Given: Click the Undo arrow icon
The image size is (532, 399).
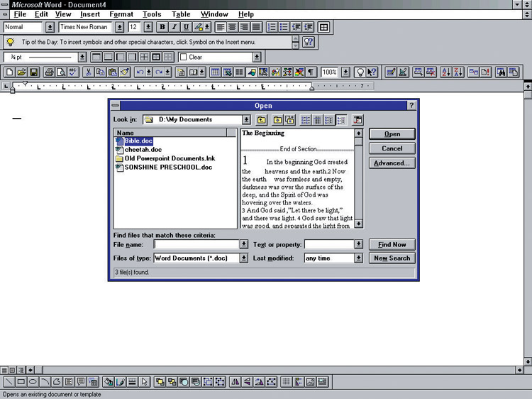Looking at the screenshot, I should point(140,72).
